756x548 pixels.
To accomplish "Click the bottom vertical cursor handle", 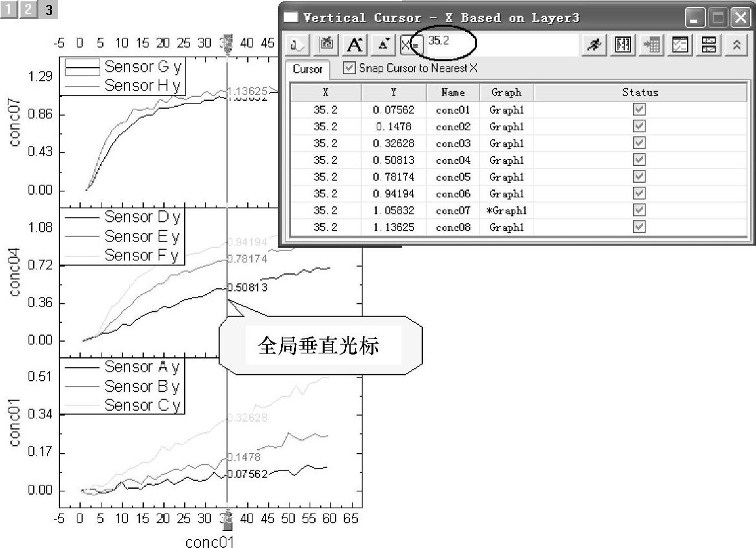I will [228, 519].
